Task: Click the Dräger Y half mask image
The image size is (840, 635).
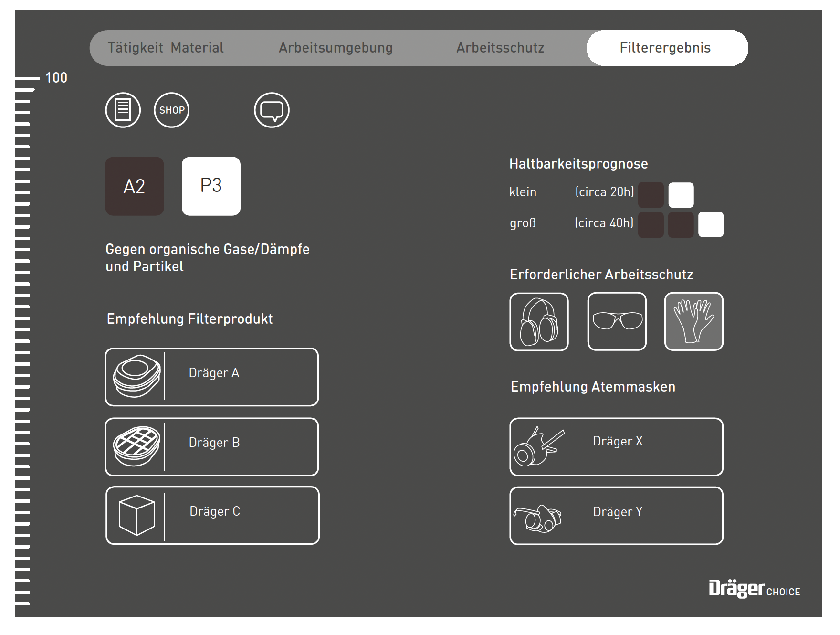Action: [x=539, y=517]
